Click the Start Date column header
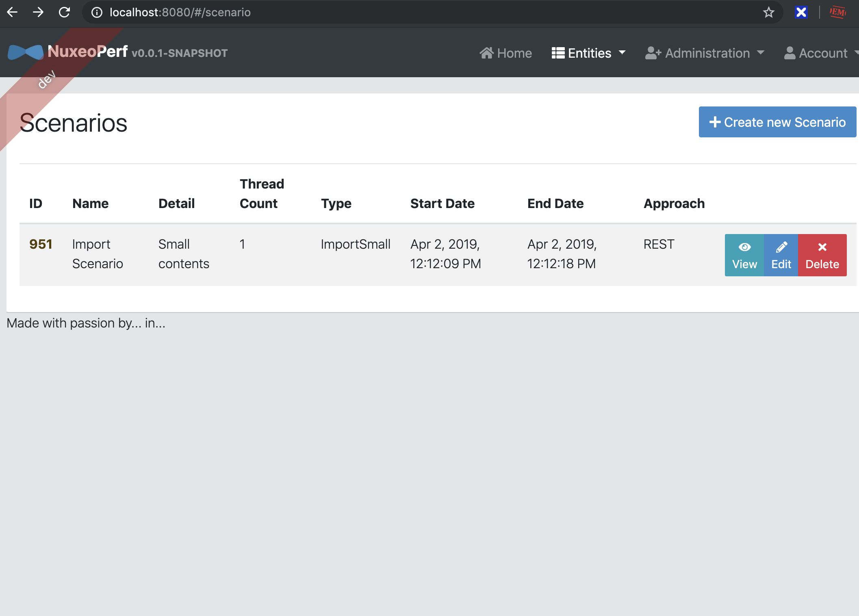This screenshot has height=616, width=859. (x=442, y=203)
